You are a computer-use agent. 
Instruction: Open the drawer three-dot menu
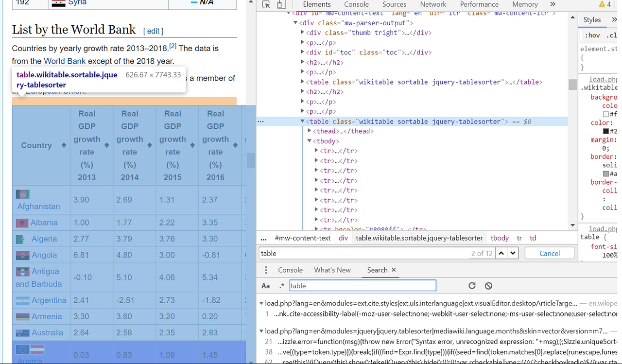coord(265,270)
